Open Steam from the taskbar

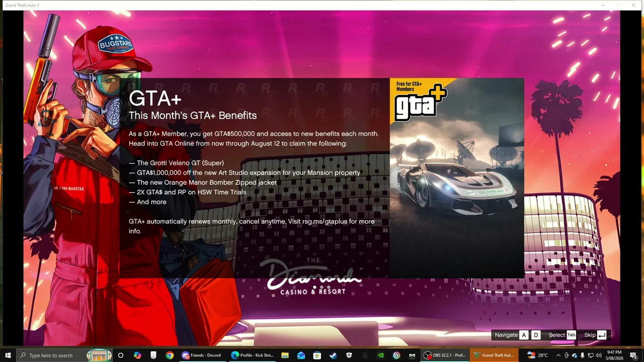333,355
